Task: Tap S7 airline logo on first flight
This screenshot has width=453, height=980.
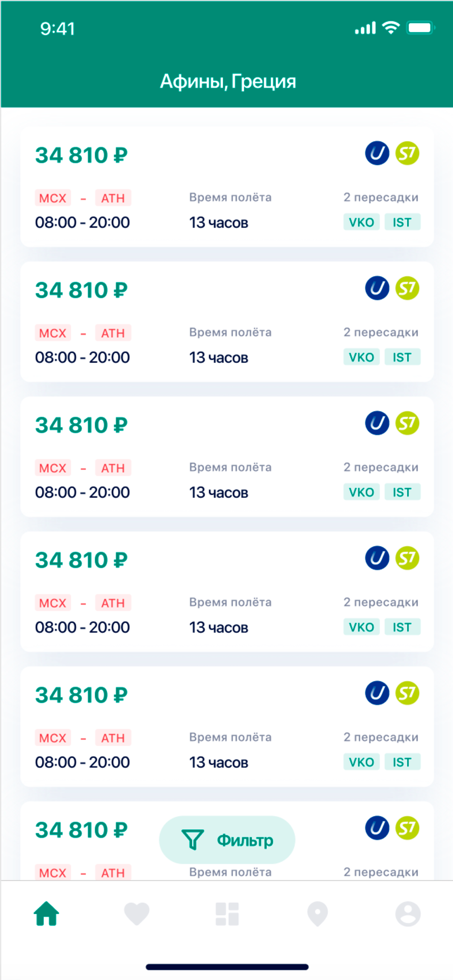Action: click(x=407, y=153)
